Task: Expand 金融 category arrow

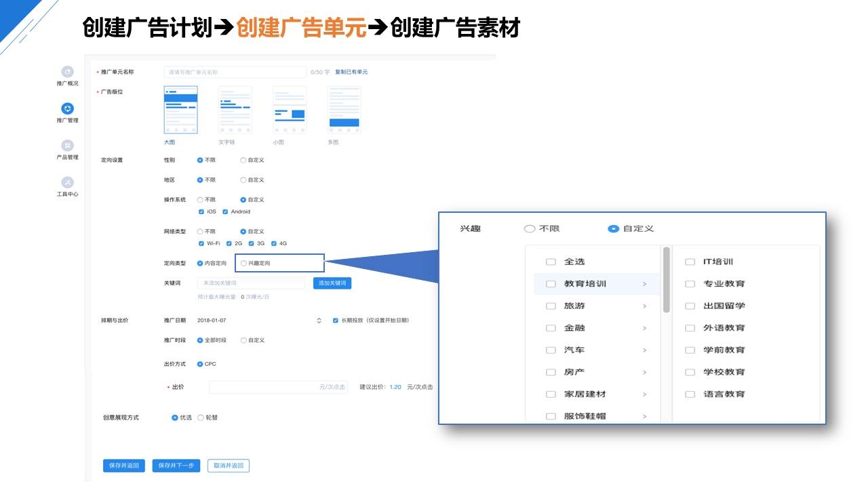Action: (x=644, y=328)
